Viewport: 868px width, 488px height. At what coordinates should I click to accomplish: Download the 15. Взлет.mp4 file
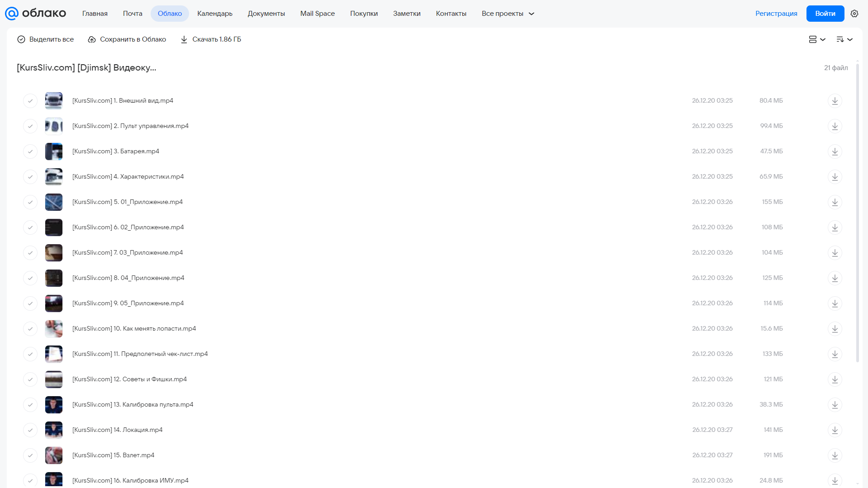pyautogui.click(x=835, y=455)
